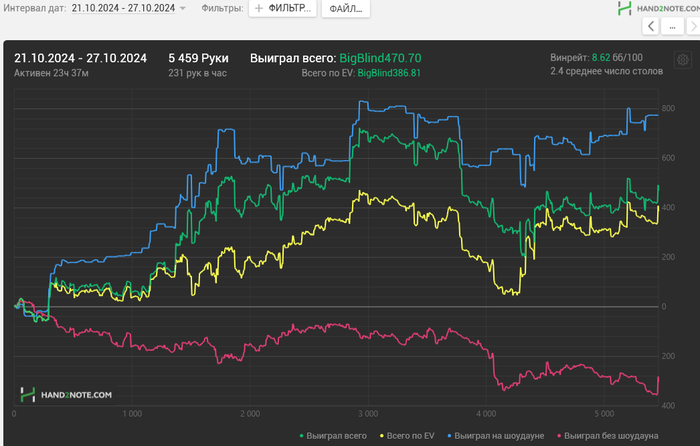Click the dropdown arrow beside the date range

tap(182, 9)
